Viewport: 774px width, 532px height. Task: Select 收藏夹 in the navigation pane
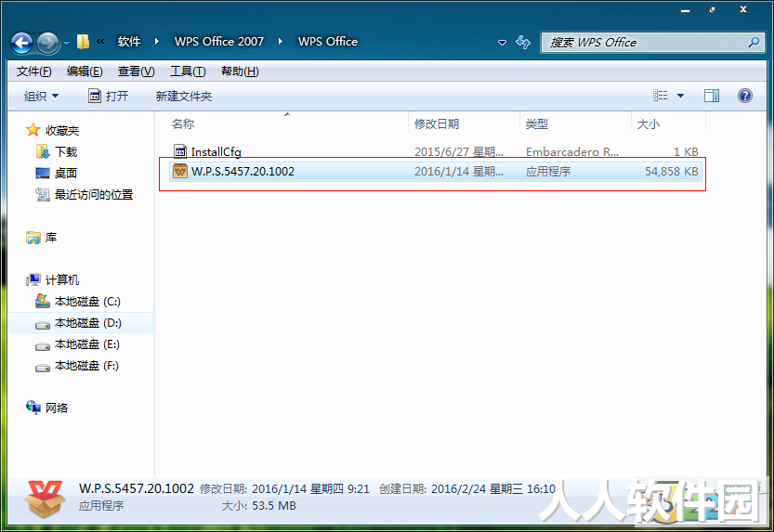[62, 131]
